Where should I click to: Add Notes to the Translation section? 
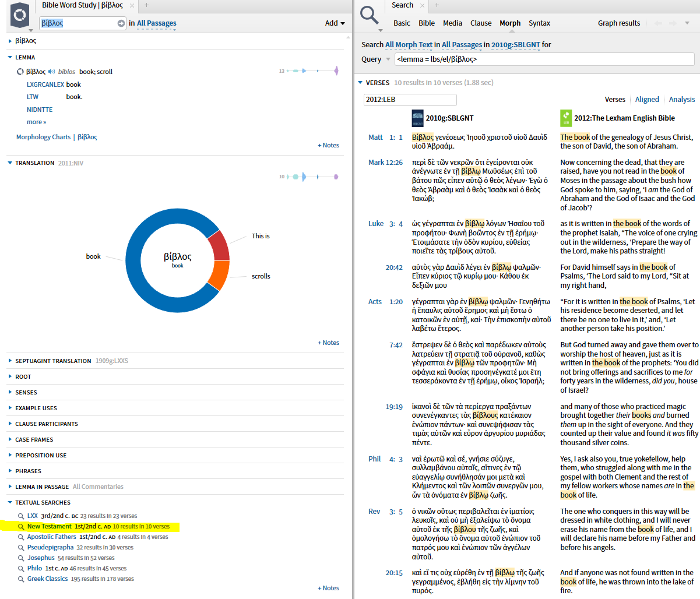pyautogui.click(x=328, y=343)
